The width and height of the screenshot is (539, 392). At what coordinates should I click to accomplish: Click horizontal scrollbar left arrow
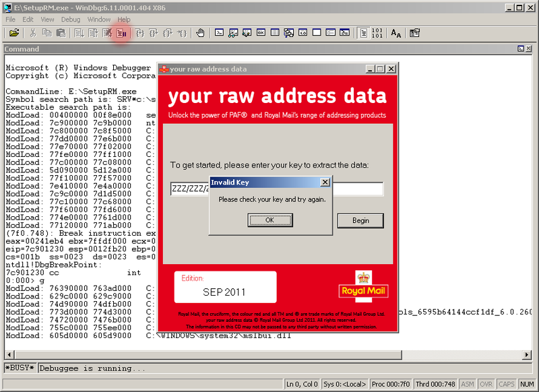[x=9, y=354]
